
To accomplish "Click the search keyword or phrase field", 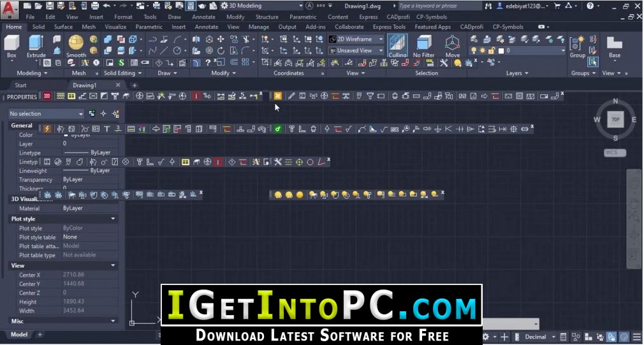I will point(439,6).
